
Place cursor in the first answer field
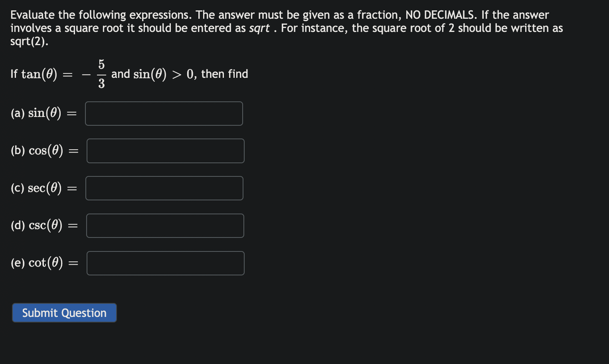click(164, 113)
